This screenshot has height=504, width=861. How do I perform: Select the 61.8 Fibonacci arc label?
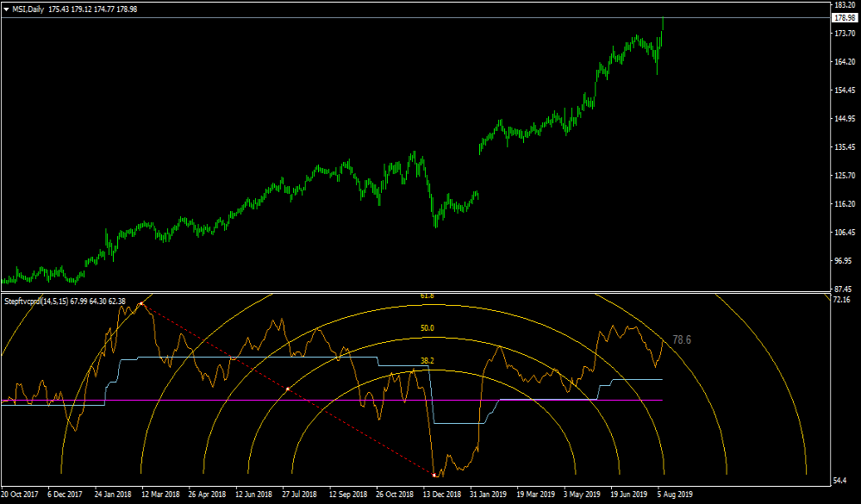(427, 296)
